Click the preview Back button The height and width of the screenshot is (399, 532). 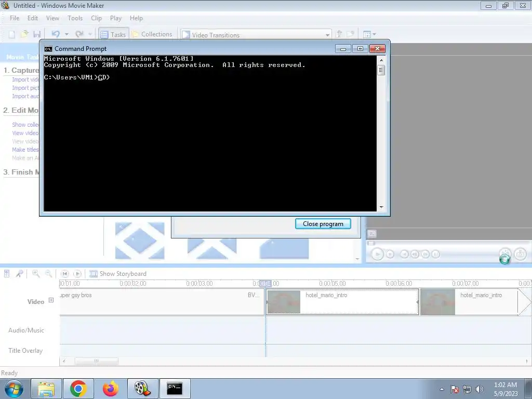[404, 254]
